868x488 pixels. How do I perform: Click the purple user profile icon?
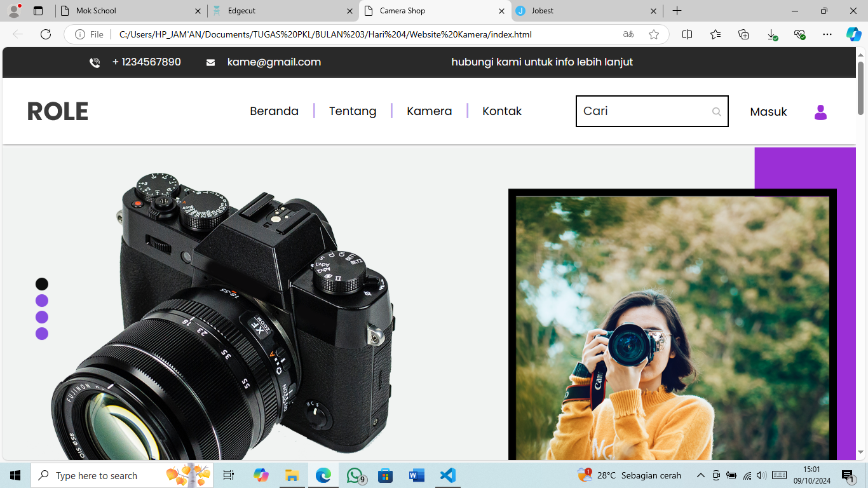click(x=820, y=112)
